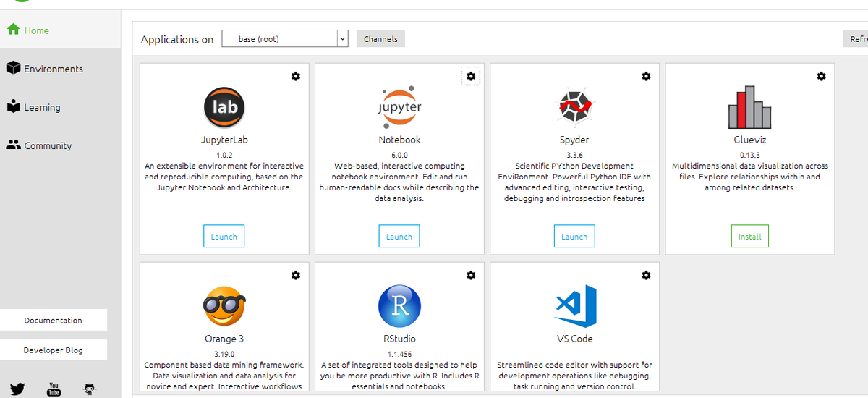Screen dimensions: 868x398
Task: Launch Spyder
Action: click(574, 237)
